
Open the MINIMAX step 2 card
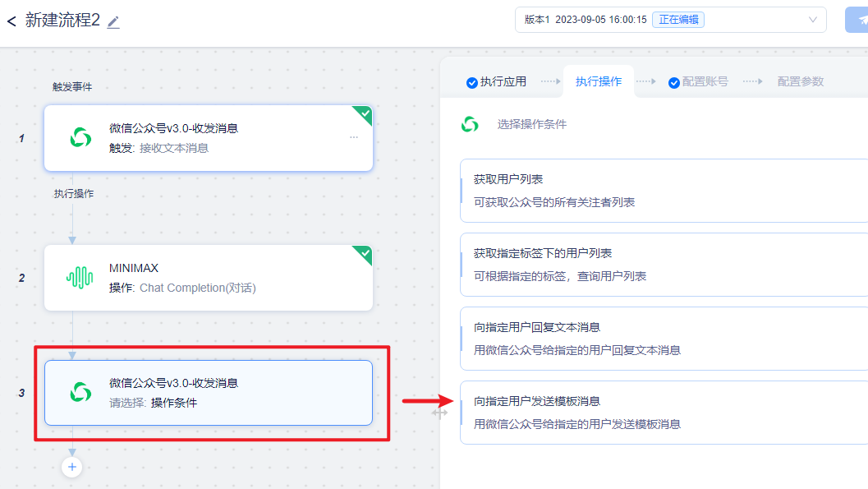pyautogui.click(x=208, y=278)
